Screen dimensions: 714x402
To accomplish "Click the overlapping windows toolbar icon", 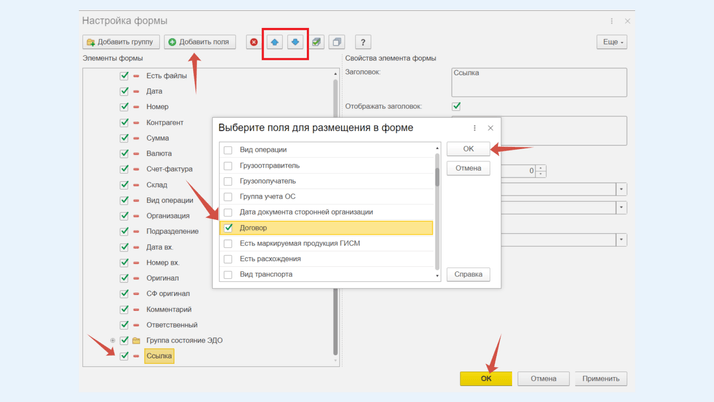I will [337, 42].
